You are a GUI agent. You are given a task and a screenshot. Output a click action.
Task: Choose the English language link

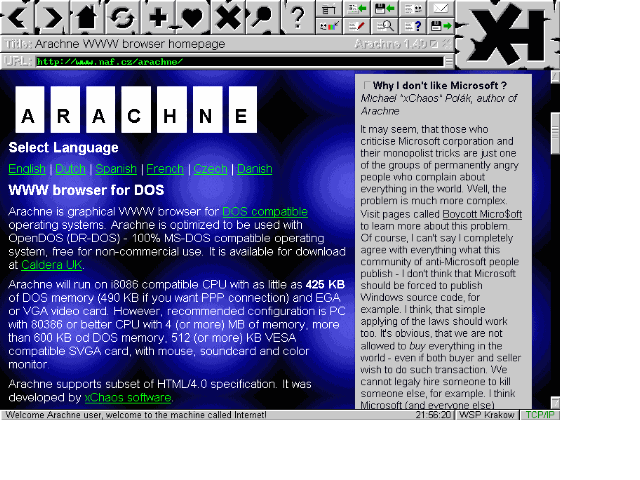pos(27,169)
